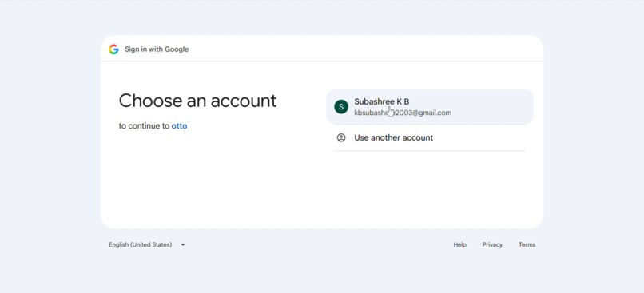This screenshot has width=644, height=293.
Task: Select the green S avatar icon
Action: [341, 107]
